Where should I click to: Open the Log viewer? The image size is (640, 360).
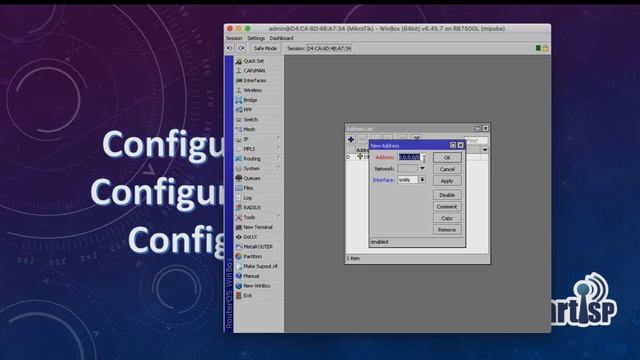(x=259, y=198)
